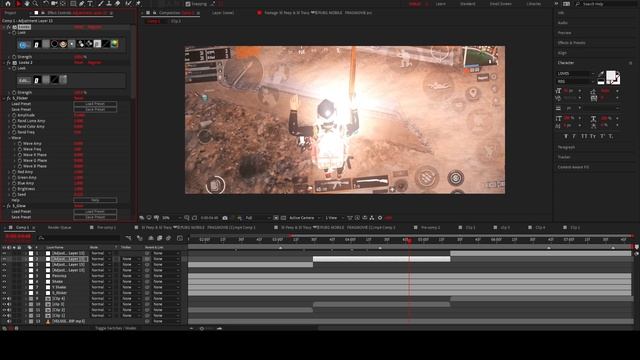Hide the Clip 4 layer eye
The image size is (640, 360).
tap(4, 298)
